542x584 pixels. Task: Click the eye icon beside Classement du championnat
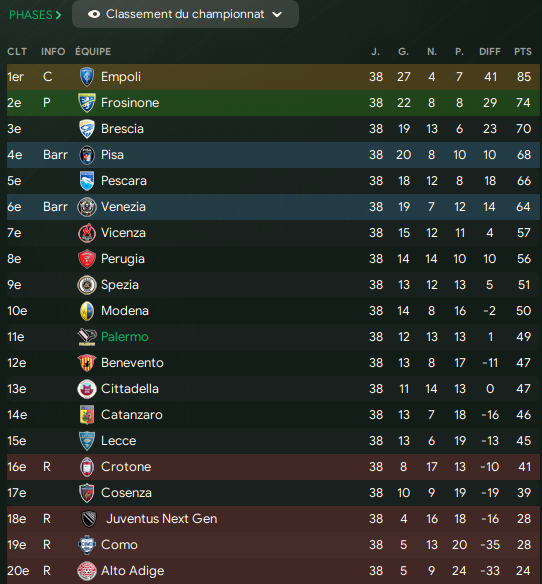pyautogui.click(x=94, y=14)
